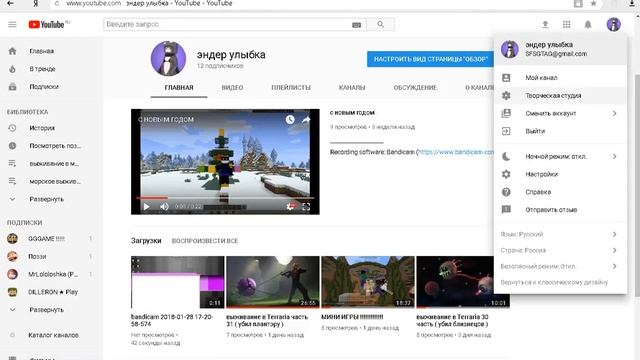The image size is (640, 360).
Task: Click the Отправить отзыв feedback icon
Action: [506, 210]
